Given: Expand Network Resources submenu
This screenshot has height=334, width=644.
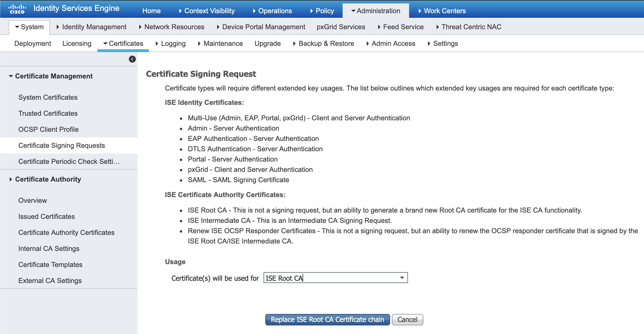Looking at the screenshot, I should 172,27.
